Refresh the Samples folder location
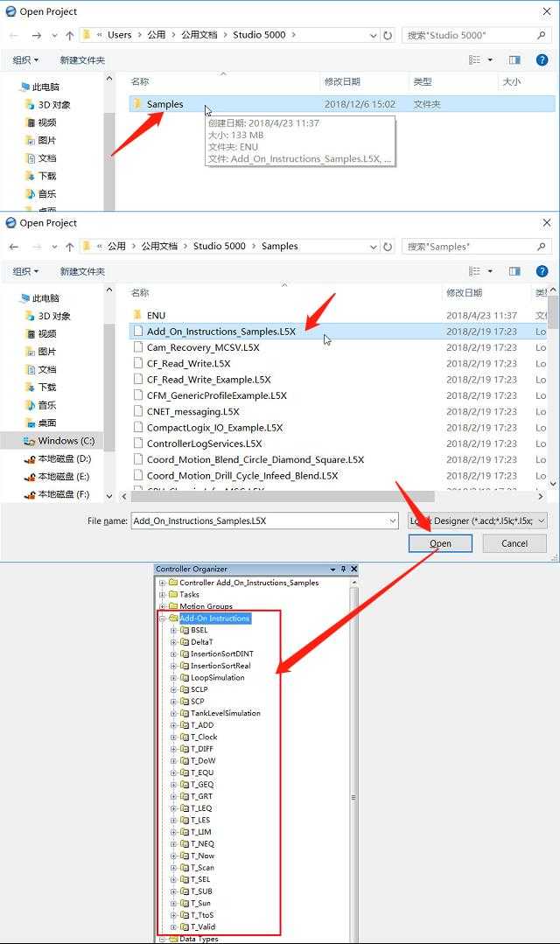Image resolution: width=560 pixels, height=944 pixels. click(388, 247)
